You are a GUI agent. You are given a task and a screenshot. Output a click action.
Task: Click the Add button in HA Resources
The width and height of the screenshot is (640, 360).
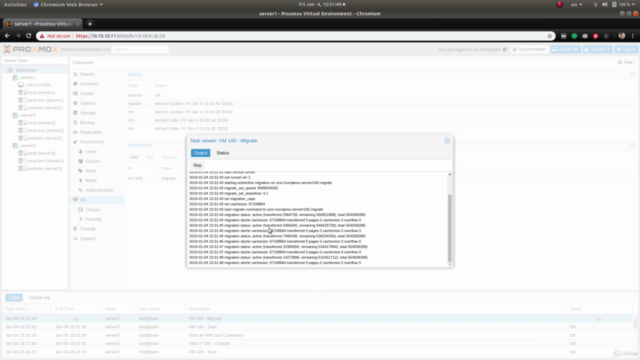(x=134, y=157)
